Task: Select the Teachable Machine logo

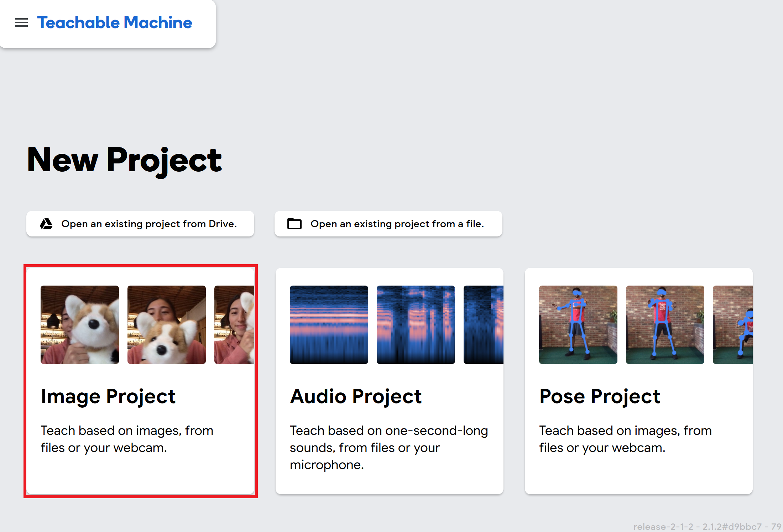Action: (x=115, y=22)
